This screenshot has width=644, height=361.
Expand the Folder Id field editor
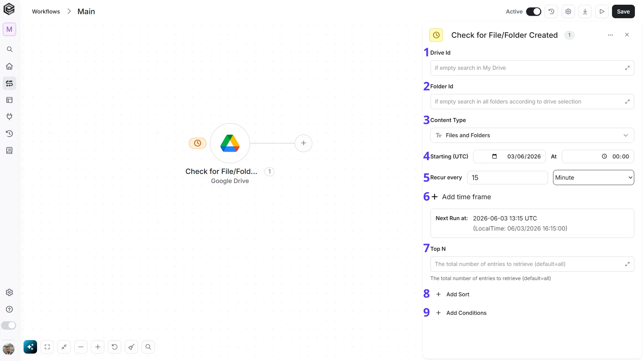click(627, 102)
